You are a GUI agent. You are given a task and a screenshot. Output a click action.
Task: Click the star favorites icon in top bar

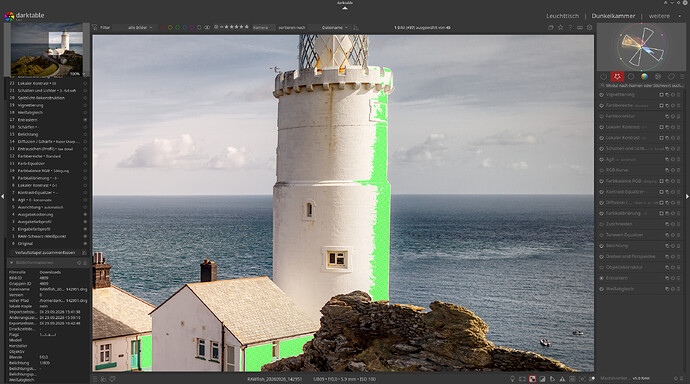point(560,27)
